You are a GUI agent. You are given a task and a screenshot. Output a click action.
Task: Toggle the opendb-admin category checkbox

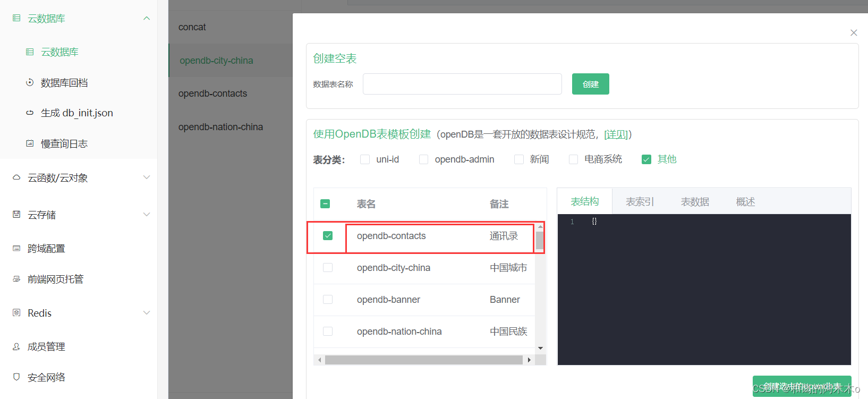point(423,159)
